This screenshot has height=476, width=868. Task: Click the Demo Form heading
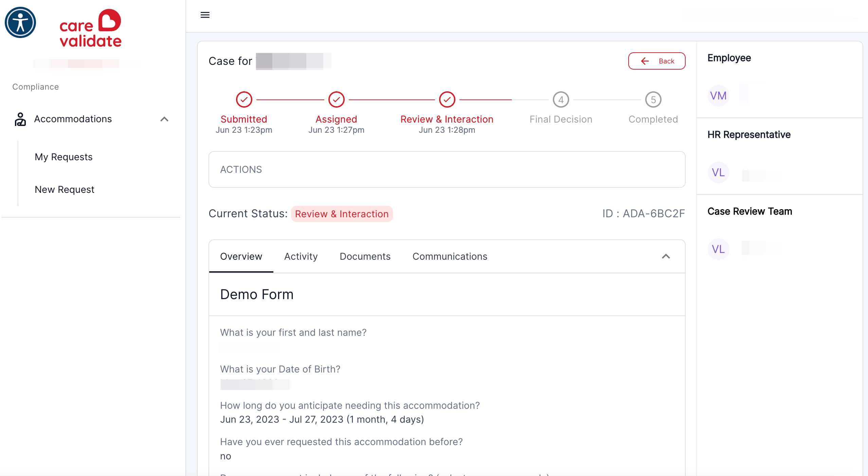(257, 294)
